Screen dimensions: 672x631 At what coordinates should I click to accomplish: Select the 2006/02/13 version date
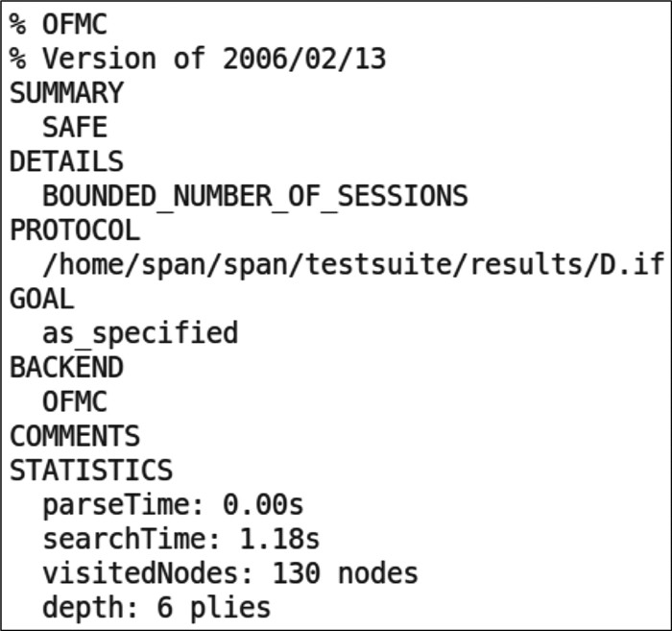304,59
